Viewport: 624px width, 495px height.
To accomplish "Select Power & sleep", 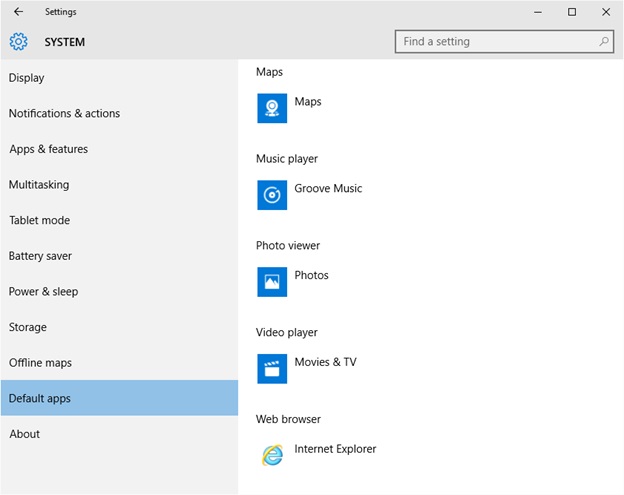I will click(x=43, y=292).
